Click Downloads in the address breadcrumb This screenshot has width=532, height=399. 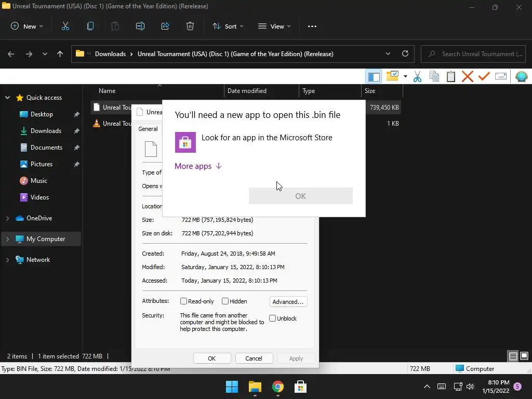pyautogui.click(x=110, y=54)
